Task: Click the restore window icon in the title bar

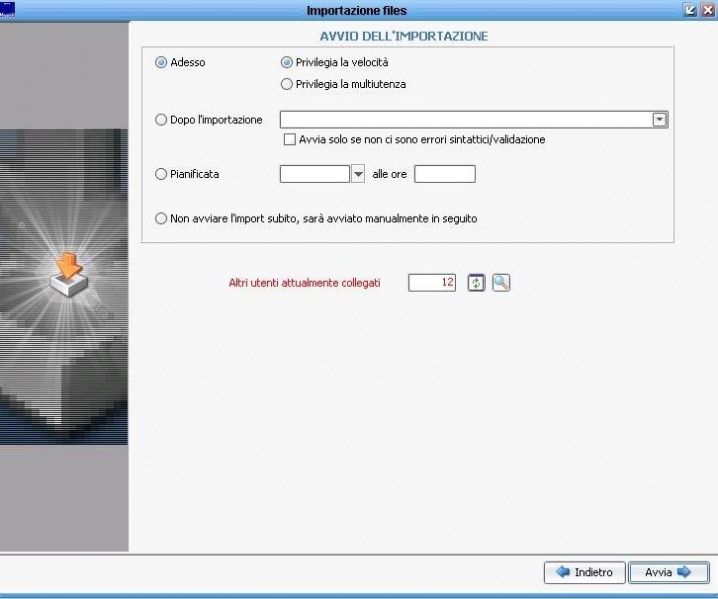Action: pos(690,9)
